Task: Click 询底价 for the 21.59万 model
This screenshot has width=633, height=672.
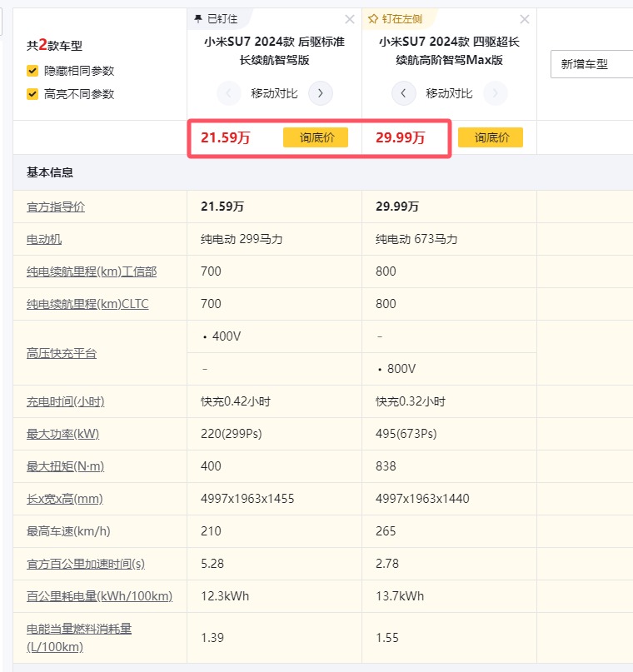Action: tap(316, 137)
